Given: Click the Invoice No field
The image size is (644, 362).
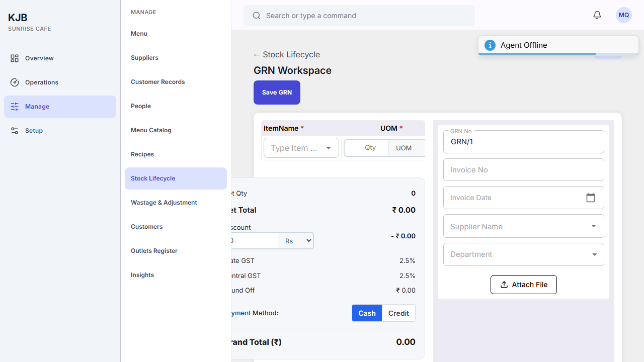Looking at the screenshot, I should coord(523,170).
